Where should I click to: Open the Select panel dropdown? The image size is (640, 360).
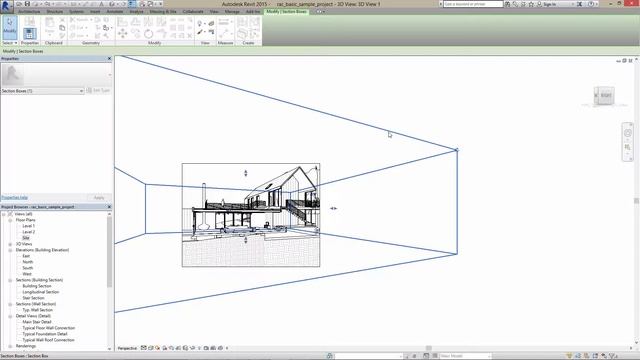coord(10,43)
